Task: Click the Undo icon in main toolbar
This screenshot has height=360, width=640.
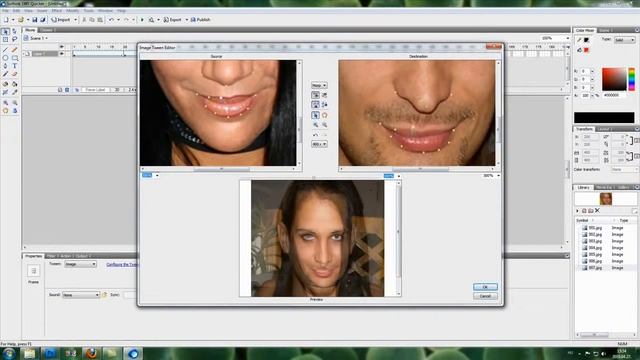Action: tap(111, 20)
